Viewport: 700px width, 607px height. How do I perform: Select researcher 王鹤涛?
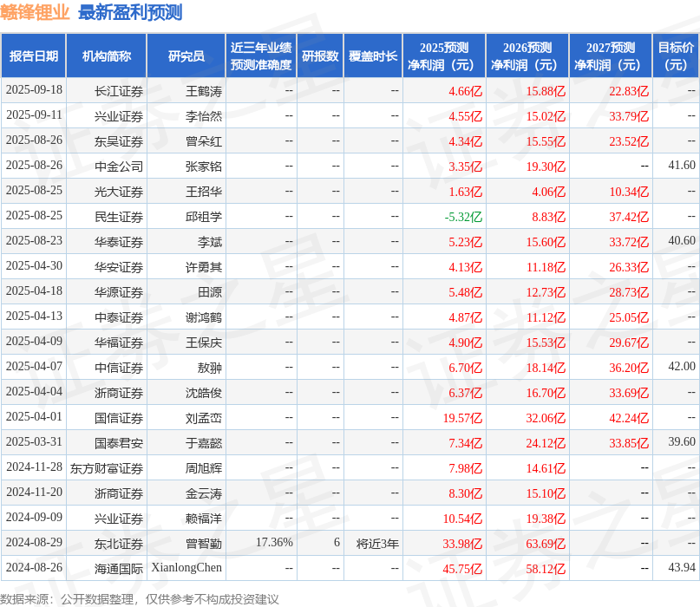(204, 92)
